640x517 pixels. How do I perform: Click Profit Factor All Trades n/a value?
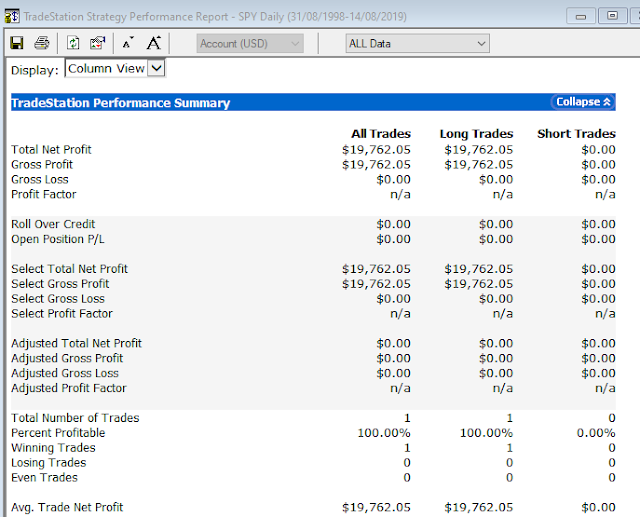click(x=400, y=194)
